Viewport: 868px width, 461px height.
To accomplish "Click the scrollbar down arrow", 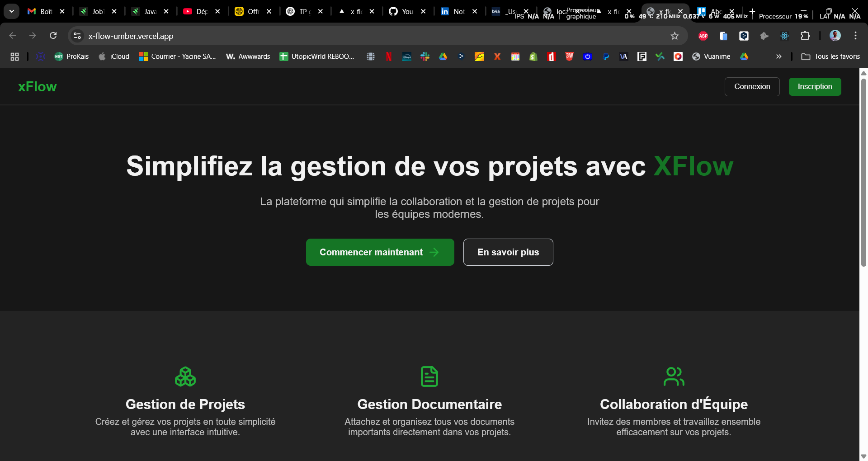I will click(863, 456).
